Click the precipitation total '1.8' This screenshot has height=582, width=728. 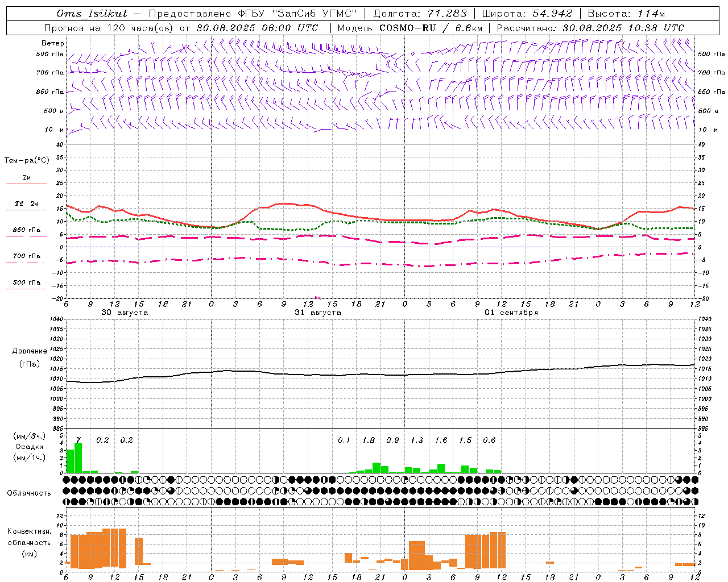(369, 440)
